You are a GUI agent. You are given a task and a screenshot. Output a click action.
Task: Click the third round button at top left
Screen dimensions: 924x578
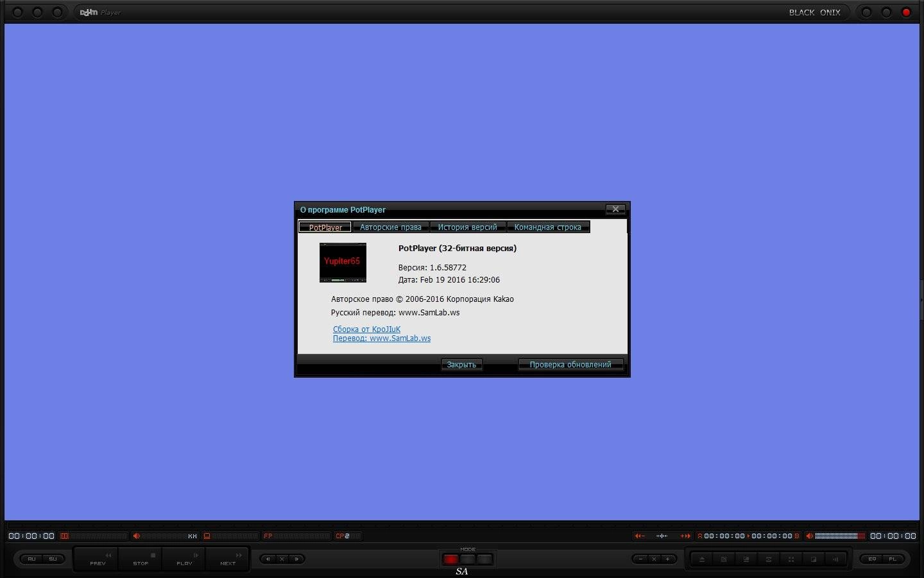pos(57,12)
